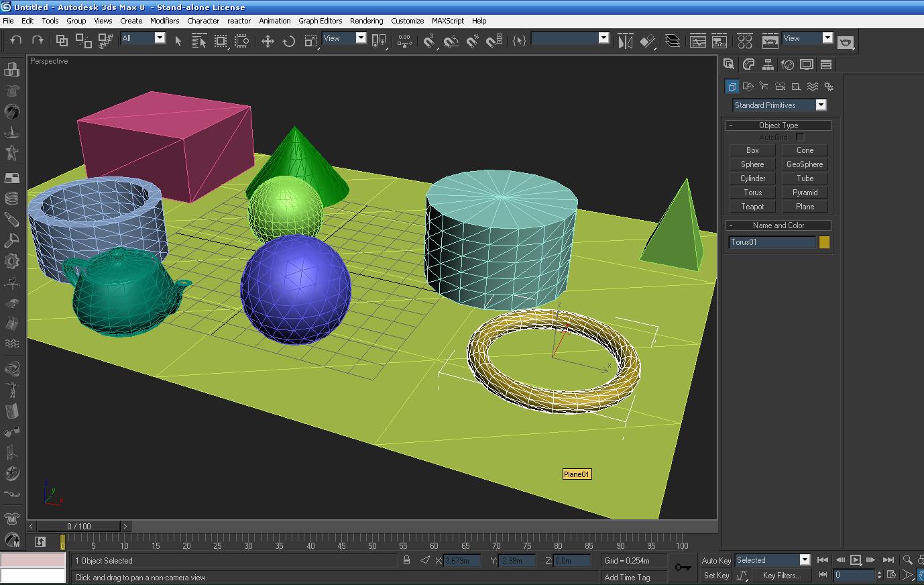Open the Standard Primitives dropdown

point(780,105)
